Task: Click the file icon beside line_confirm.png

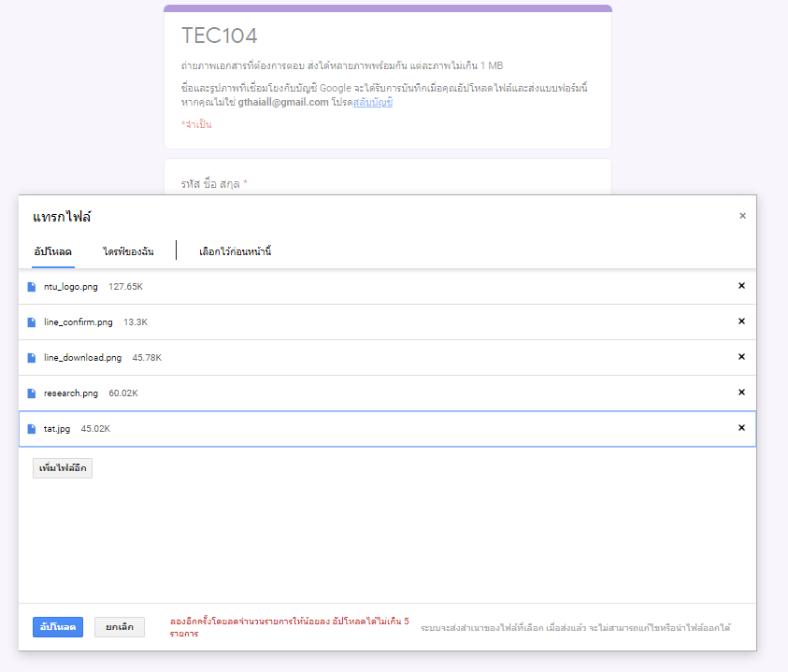Action: (32, 322)
